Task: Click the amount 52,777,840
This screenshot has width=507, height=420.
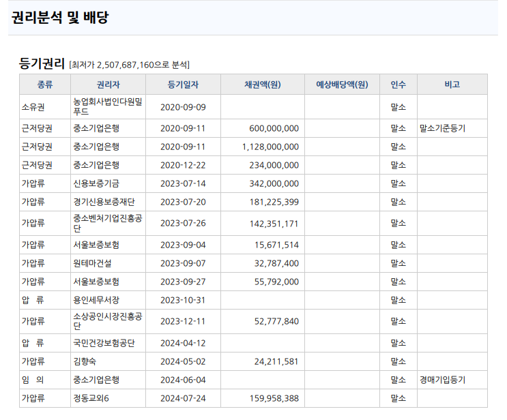Action: tap(276, 322)
